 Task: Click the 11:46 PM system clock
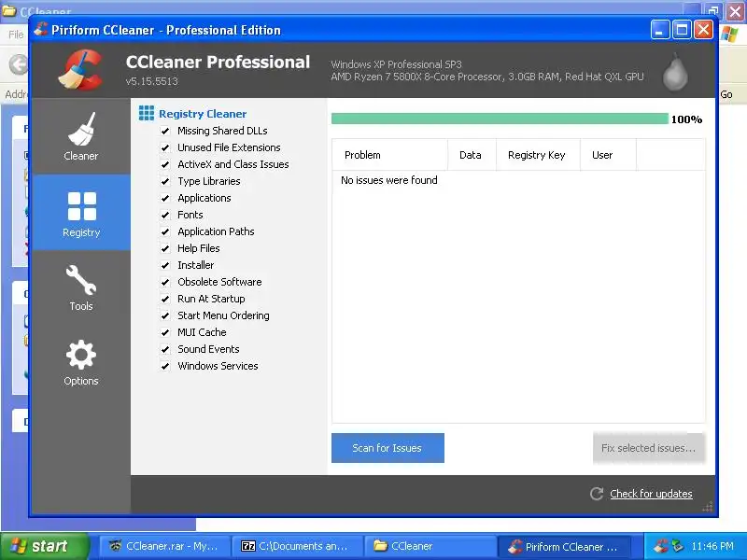click(x=712, y=546)
